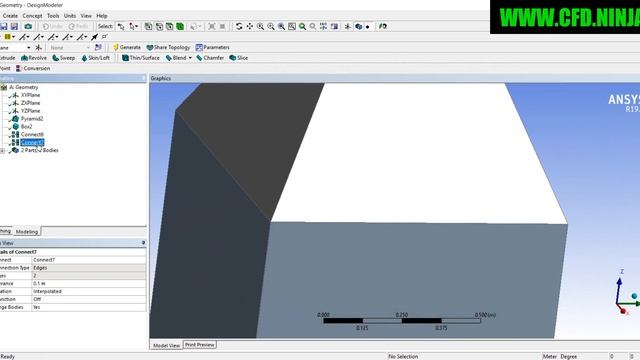Toggle the Display Plane icon
Viewport: 640px width, 360px height.
pyautogui.click(x=347, y=26)
